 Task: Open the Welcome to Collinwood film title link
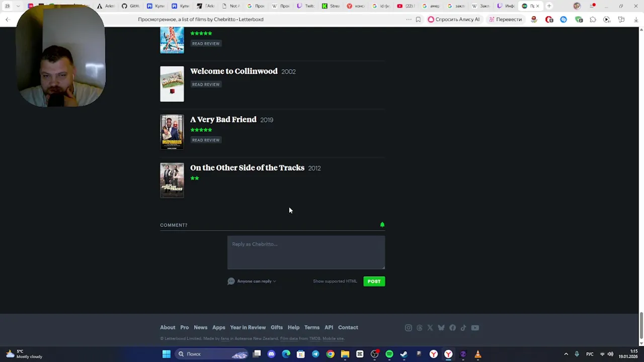click(x=234, y=71)
